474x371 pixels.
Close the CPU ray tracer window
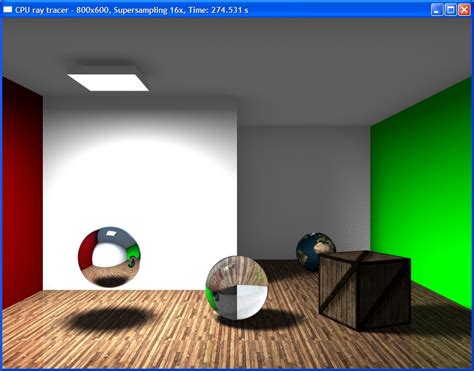(x=464, y=10)
